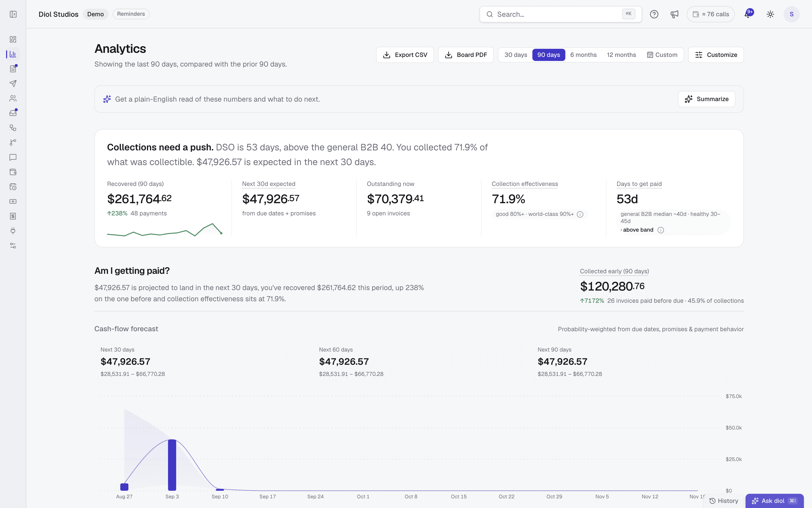Viewport: 812px width, 508px height.
Task: Open the plug integrations sidebar icon
Action: tap(13, 231)
